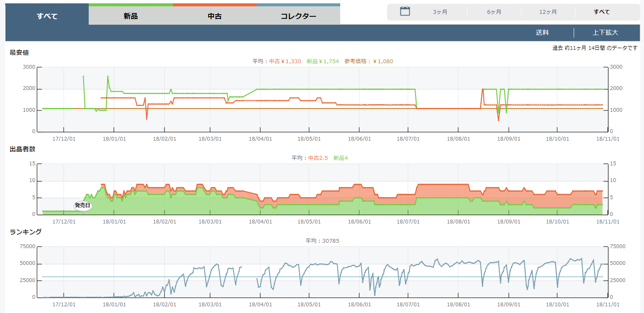Set period to 12ヶ月
The height and width of the screenshot is (313, 644).
[548, 12]
